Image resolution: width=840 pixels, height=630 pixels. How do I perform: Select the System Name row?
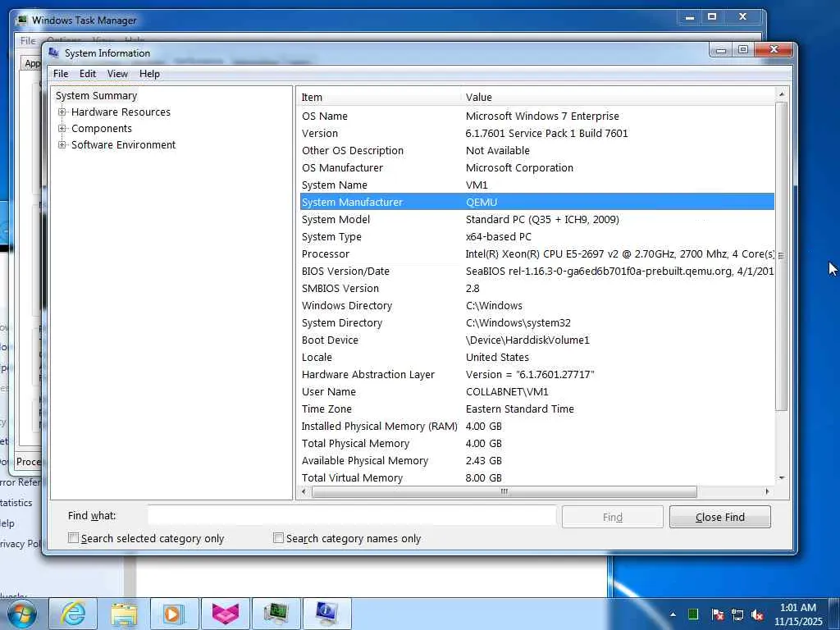(x=537, y=185)
